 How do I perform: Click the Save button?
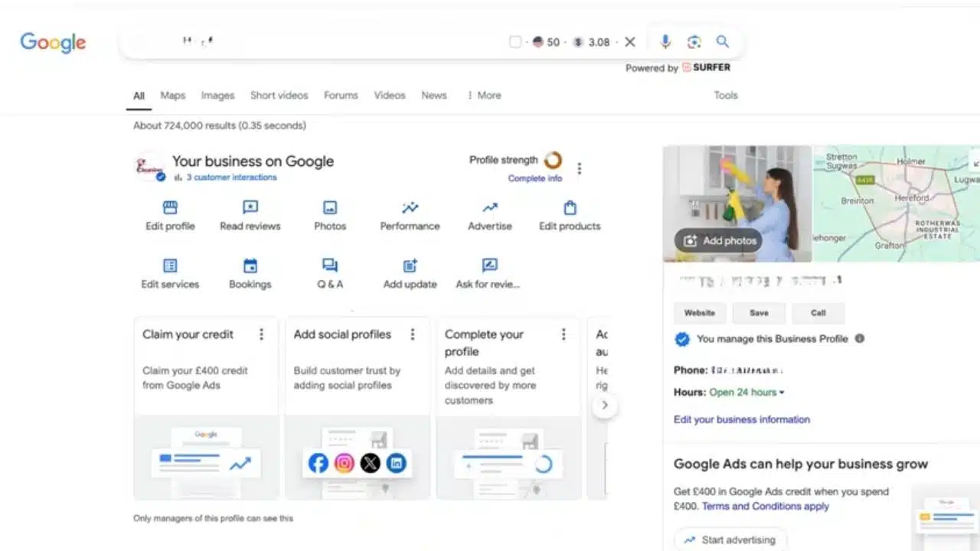coord(759,313)
